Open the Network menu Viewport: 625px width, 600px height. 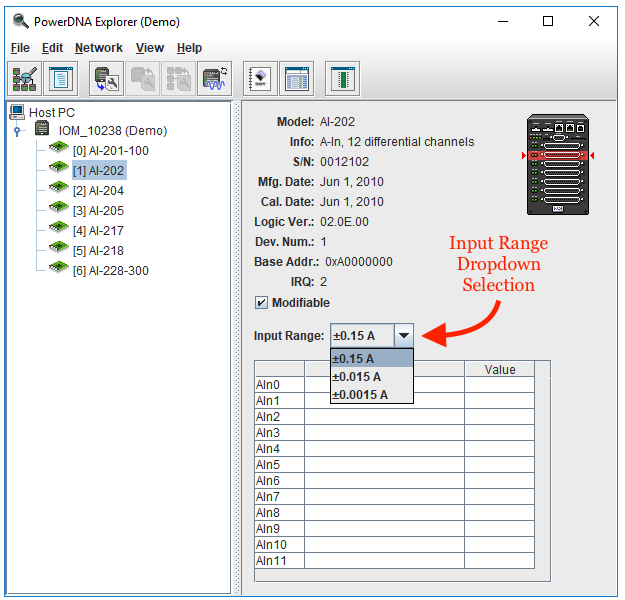[98, 48]
